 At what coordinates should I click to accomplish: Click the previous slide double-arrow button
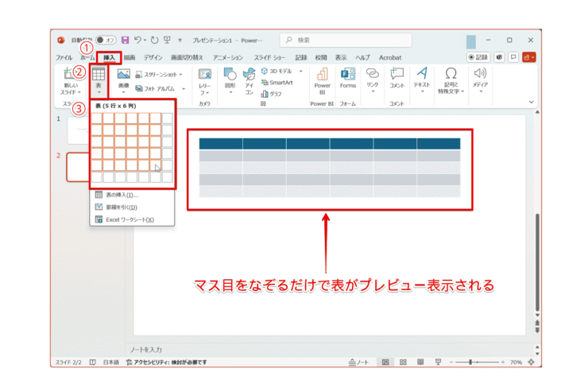tap(537, 323)
